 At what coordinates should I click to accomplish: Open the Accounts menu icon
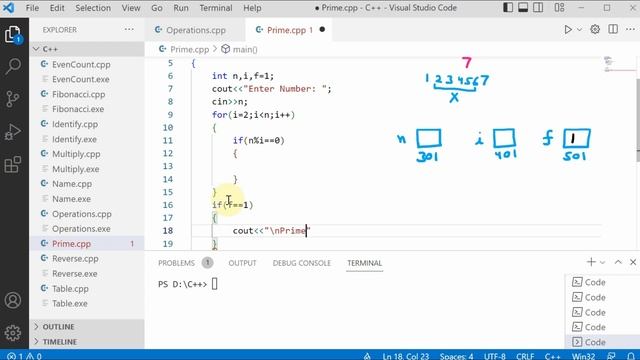pyautogui.click(x=13, y=300)
